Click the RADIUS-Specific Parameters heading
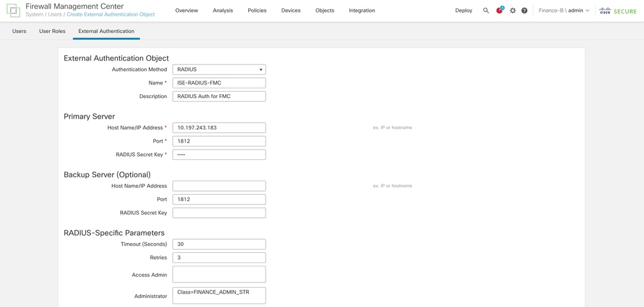 point(114,233)
